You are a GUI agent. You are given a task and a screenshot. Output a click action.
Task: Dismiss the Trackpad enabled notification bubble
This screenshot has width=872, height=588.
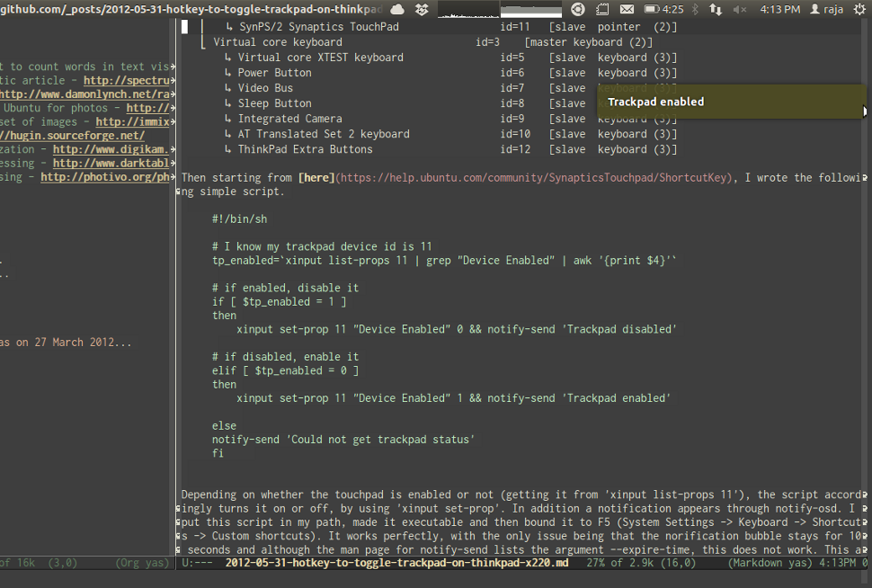[x=728, y=102]
